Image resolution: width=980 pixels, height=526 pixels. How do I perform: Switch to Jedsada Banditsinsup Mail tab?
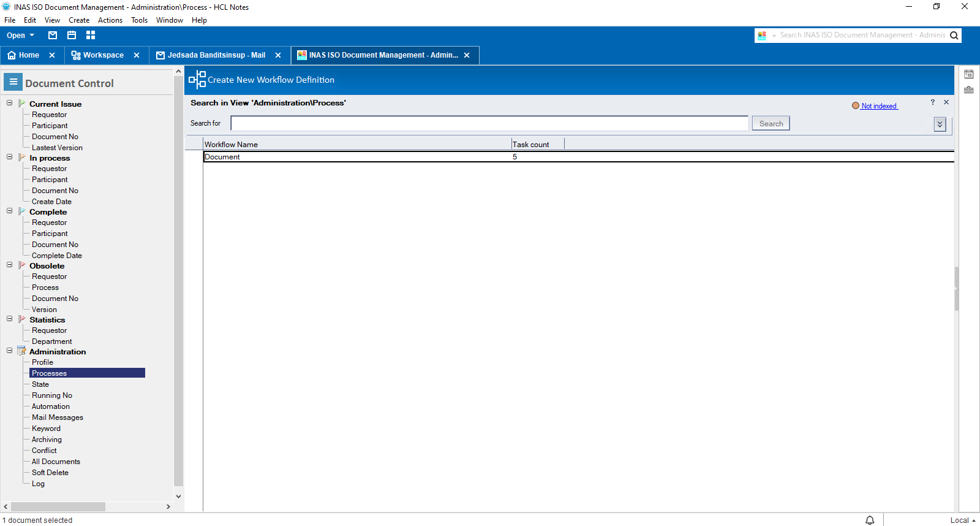[x=216, y=55]
